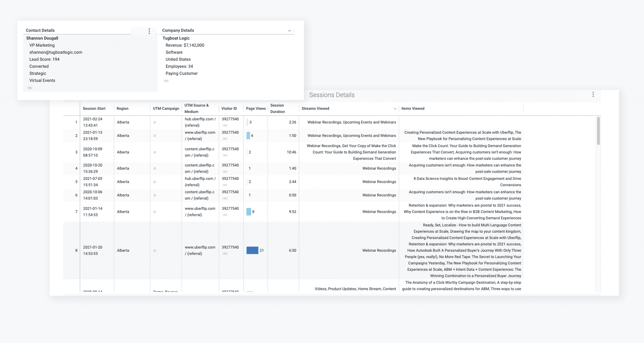The height and width of the screenshot is (343, 644).
Task: Click session start 2021-01-13 23:18:59
Action: tap(93, 135)
